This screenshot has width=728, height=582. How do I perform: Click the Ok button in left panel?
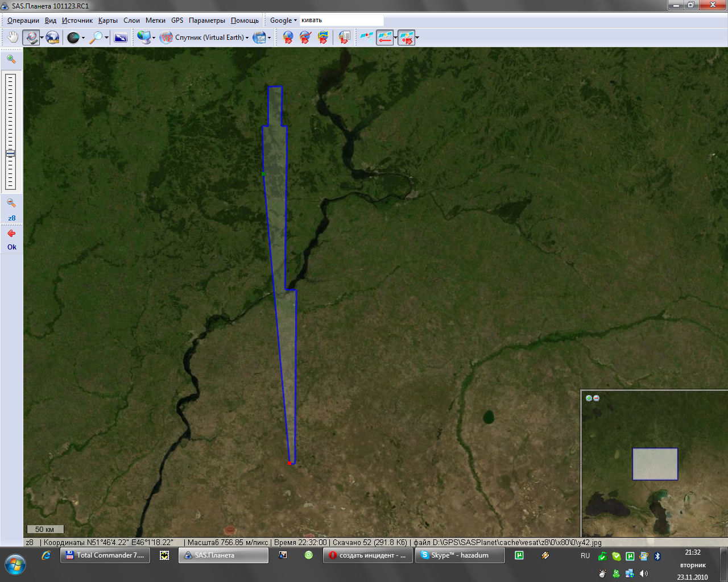pos(11,247)
